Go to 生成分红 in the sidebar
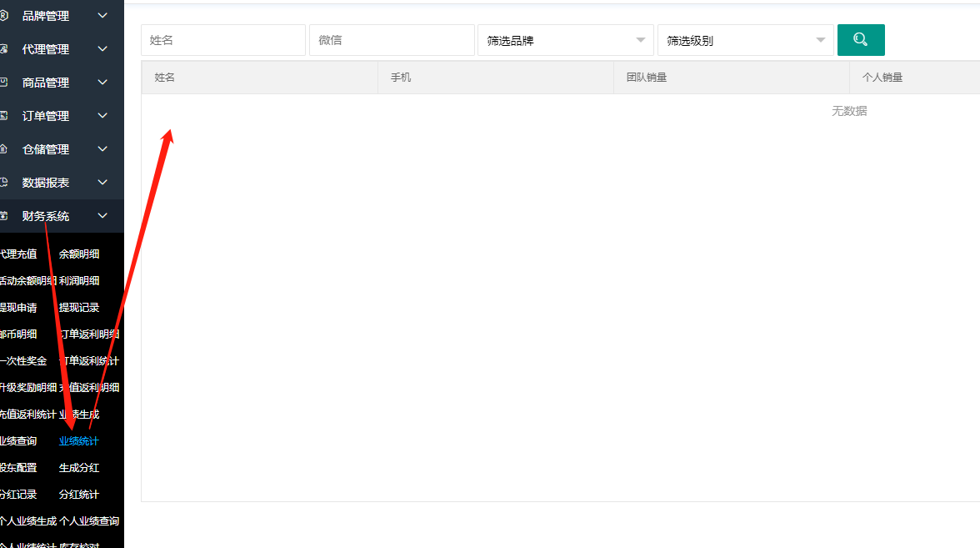Screen dimensions: 980x548 click(79, 468)
